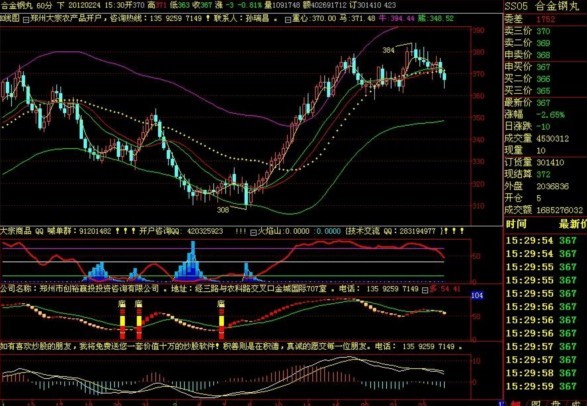Select the 15:29:58 tick row
The width and height of the screenshot is (587, 406).
click(545, 373)
